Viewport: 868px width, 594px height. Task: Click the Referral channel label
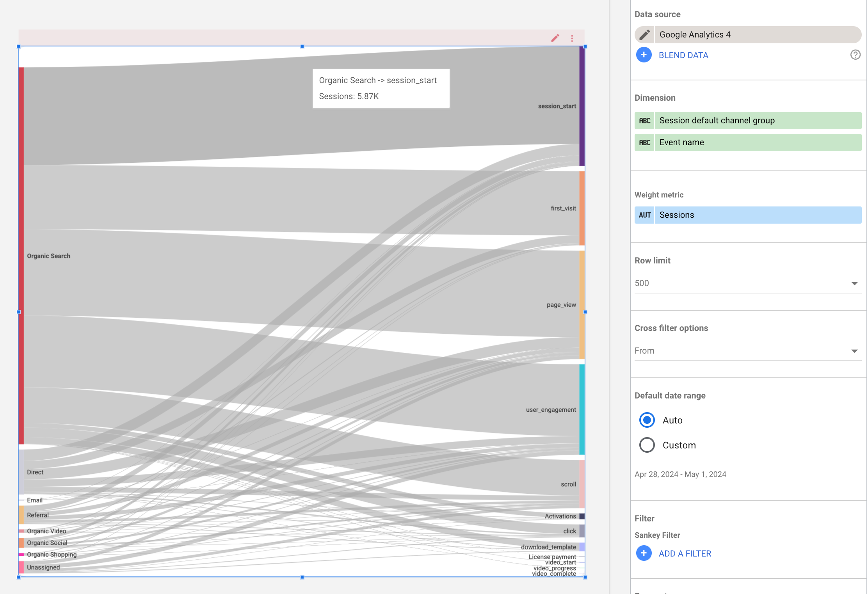click(38, 515)
